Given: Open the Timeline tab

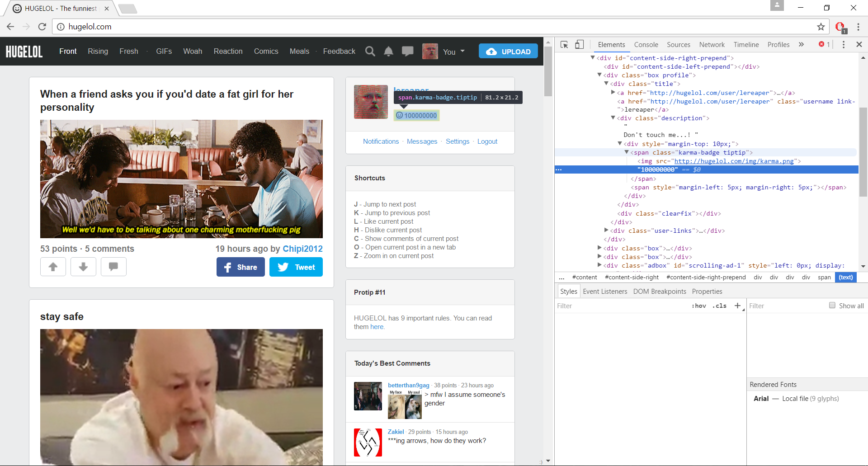Looking at the screenshot, I should point(746,44).
